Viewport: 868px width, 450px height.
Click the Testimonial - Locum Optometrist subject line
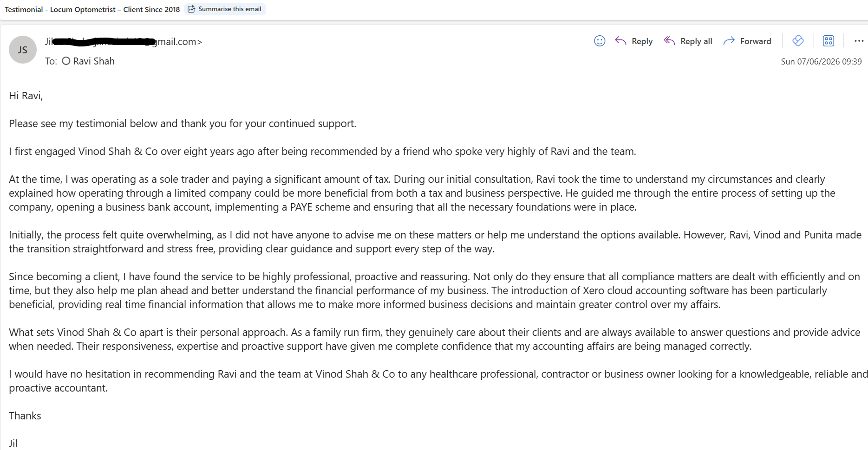point(92,9)
